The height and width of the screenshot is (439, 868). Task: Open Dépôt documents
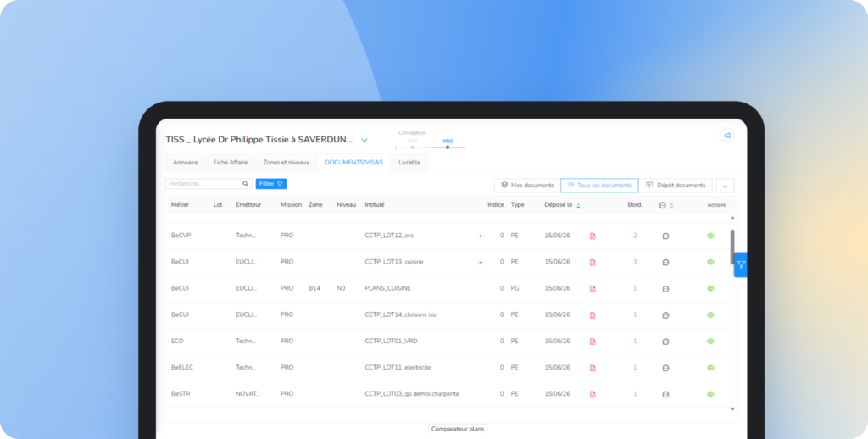(676, 186)
